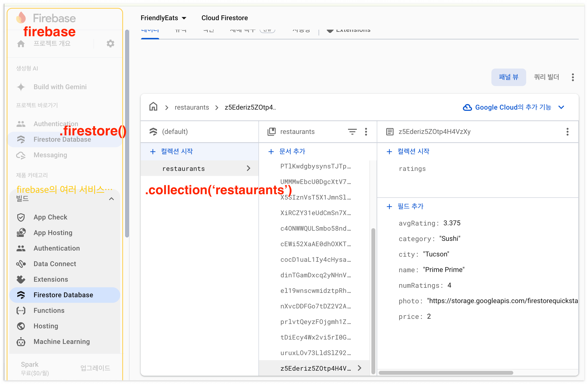588x384 pixels.
Task: Click the project settings gear icon
Action: coord(110,44)
